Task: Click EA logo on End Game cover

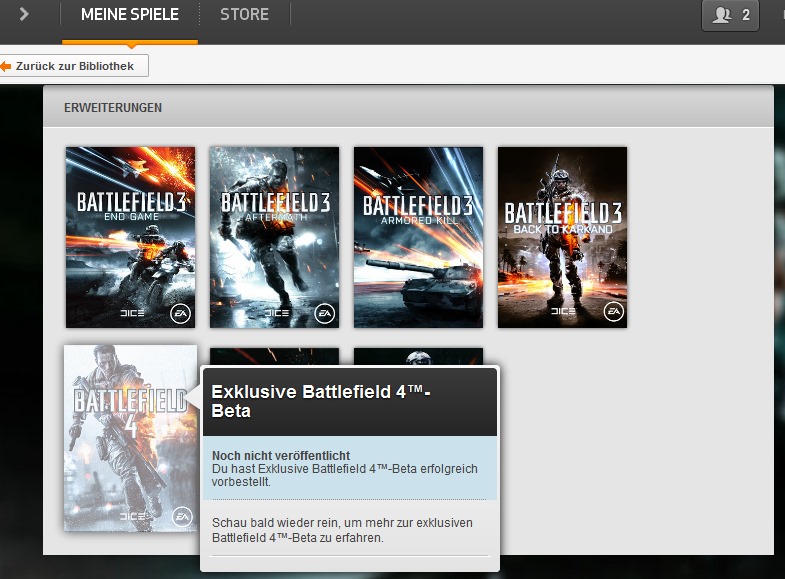Action: 181,313
